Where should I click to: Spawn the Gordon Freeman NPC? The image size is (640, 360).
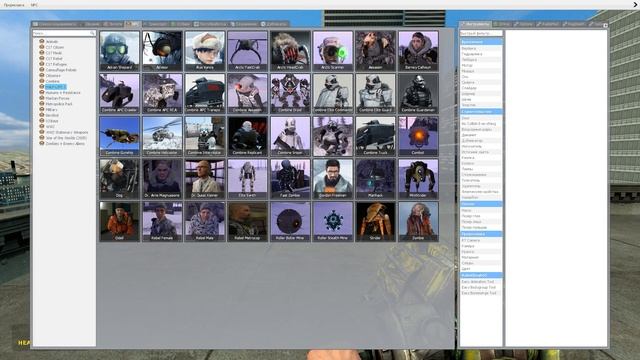tap(333, 179)
